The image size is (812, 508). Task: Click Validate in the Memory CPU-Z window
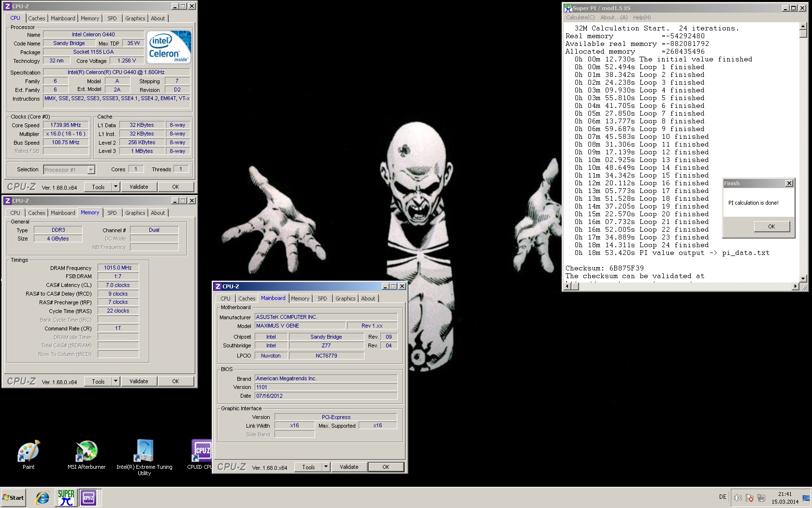[x=139, y=381]
